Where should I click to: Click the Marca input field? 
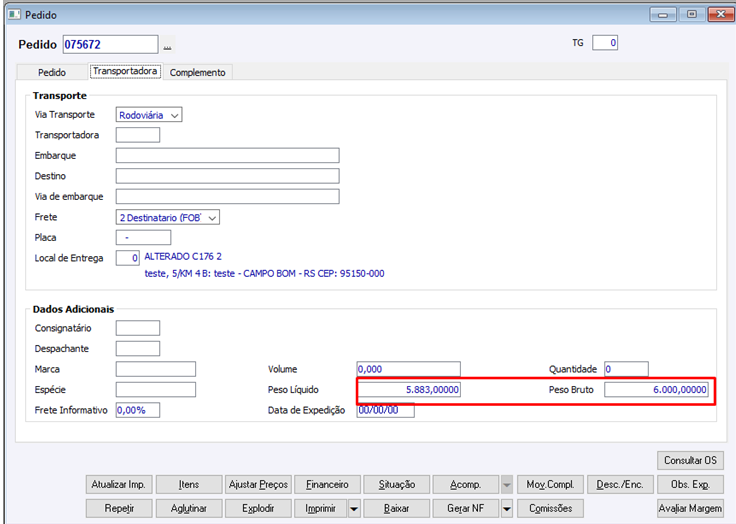[x=155, y=369]
